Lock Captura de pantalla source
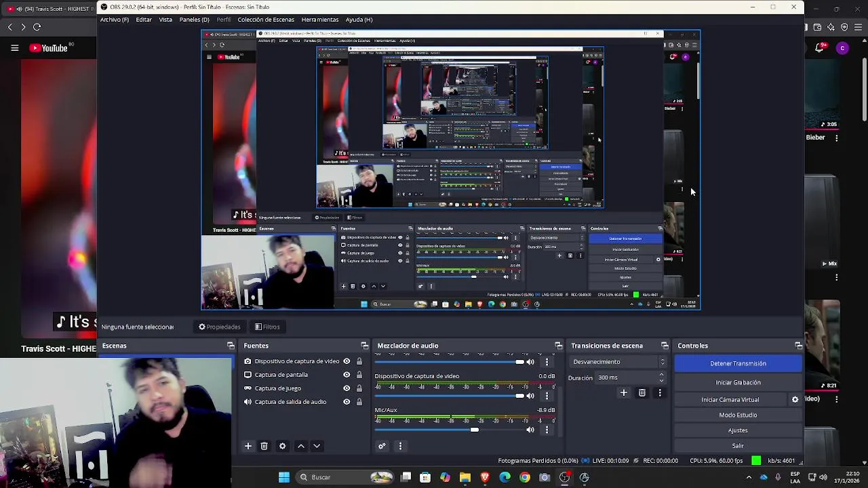 point(359,375)
